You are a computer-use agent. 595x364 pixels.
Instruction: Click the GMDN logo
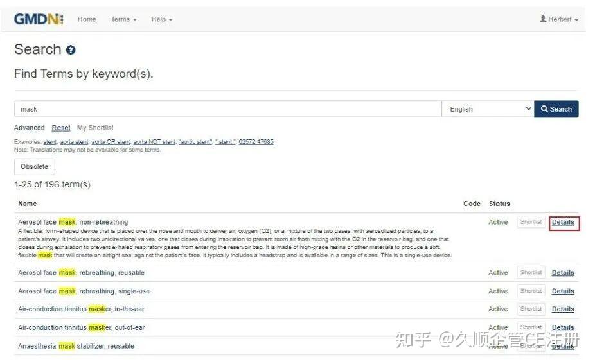click(39, 19)
